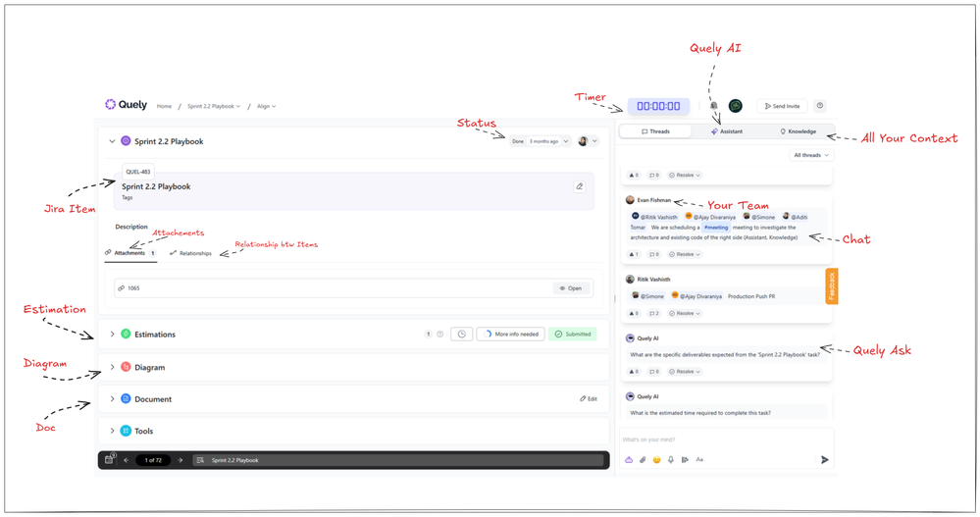Click the Production Push PR message text

(x=751, y=296)
